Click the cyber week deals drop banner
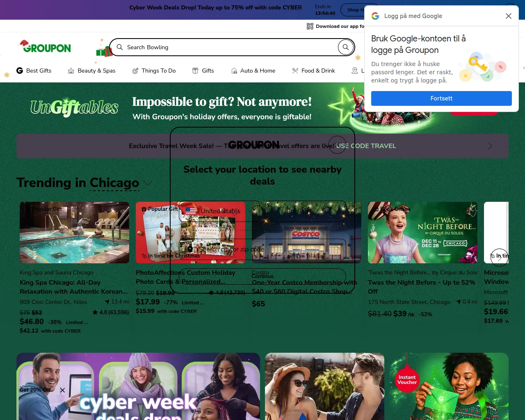Image resolution: width=525 pixels, height=420 pixels. [138, 386]
